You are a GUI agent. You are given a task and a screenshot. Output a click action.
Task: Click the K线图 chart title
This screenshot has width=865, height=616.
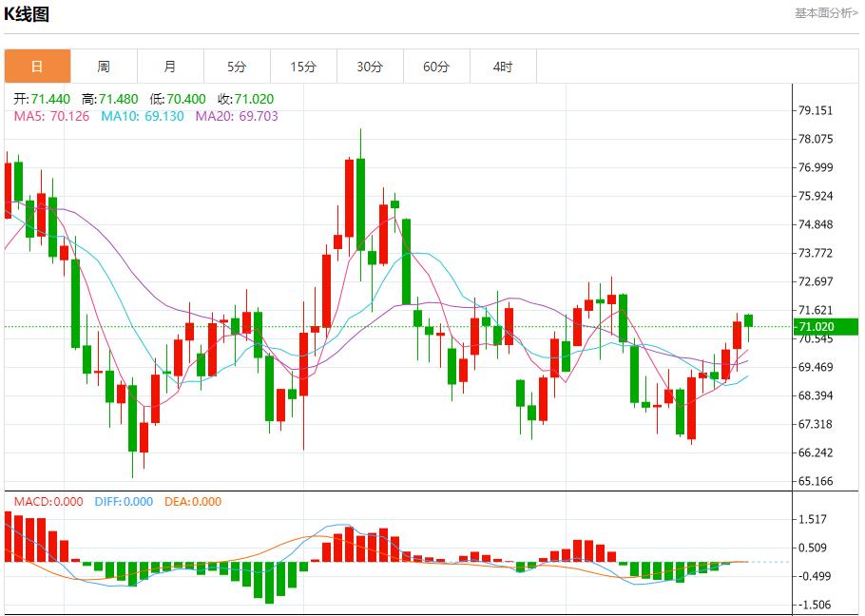[x=27, y=14]
